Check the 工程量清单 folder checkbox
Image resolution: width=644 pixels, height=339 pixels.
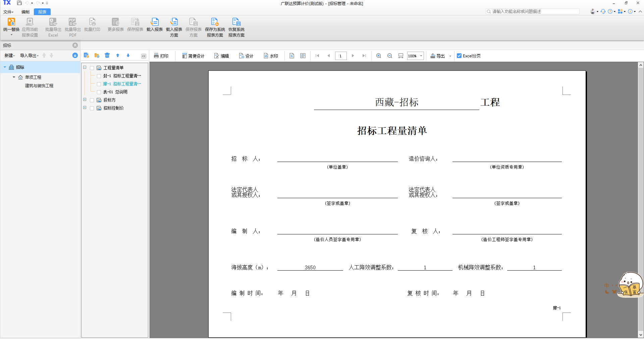[x=92, y=68]
